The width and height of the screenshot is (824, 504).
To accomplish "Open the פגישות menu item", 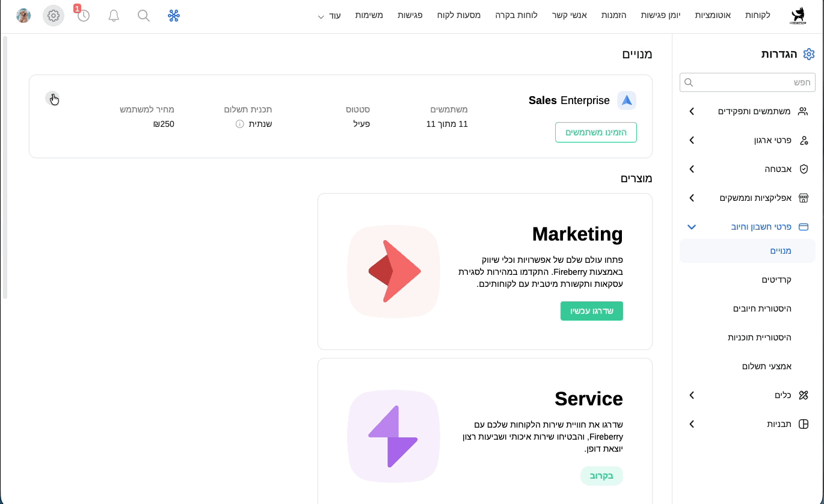I will (409, 15).
